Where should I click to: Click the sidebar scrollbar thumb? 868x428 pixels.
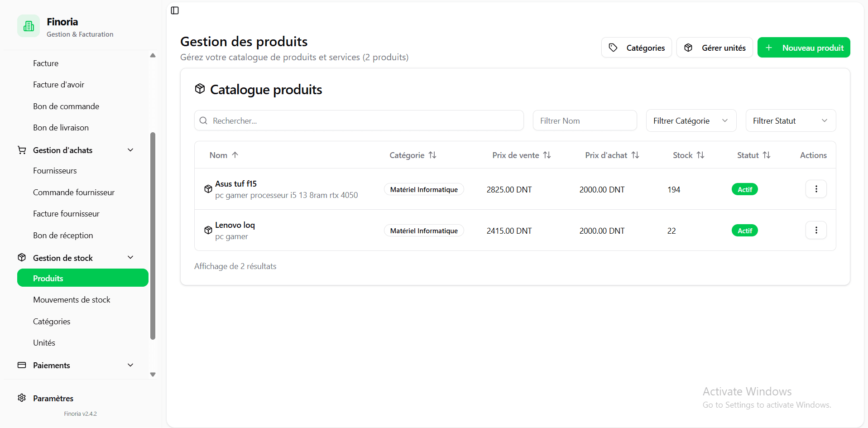(x=153, y=236)
